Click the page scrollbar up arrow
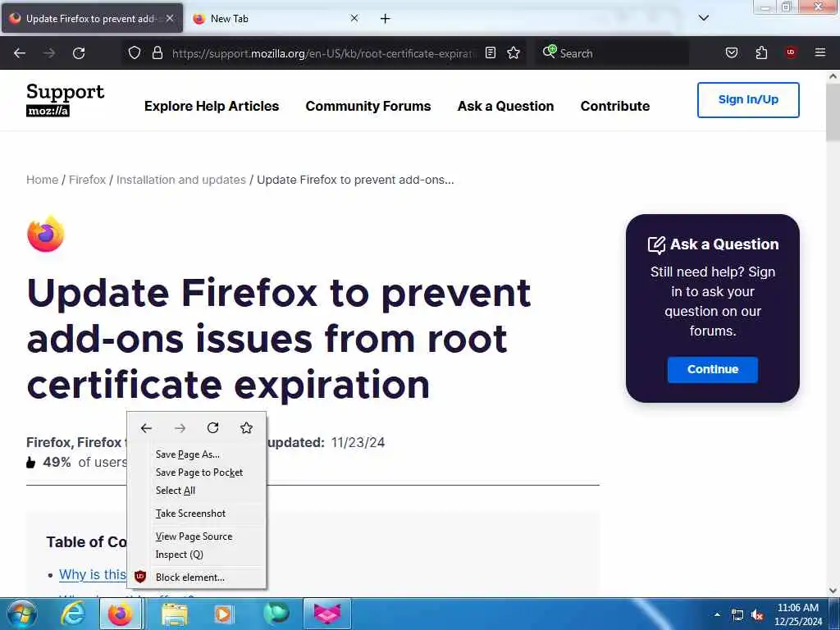Viewport: 840px width, 630px height. tap(833, 76)
